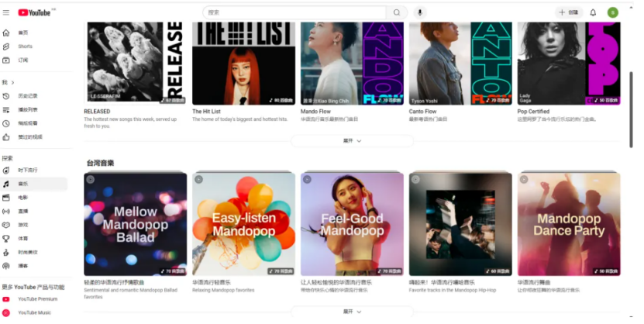Click in the search input field
Screen dimensions: 644x324
click(x=294, y=12)
